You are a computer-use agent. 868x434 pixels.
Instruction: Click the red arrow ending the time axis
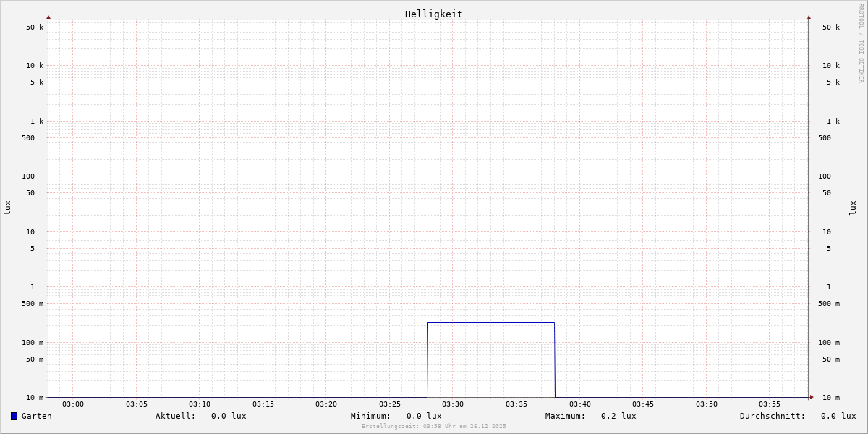[812, 396]
